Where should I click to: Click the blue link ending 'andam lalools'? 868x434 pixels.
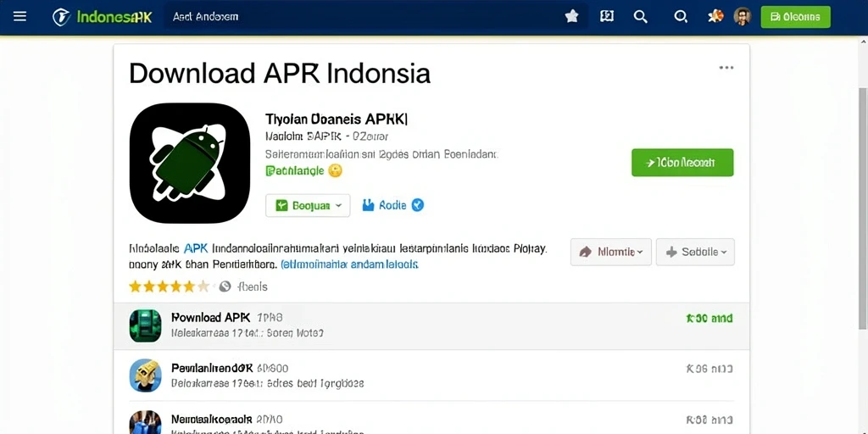pos(349,264)
